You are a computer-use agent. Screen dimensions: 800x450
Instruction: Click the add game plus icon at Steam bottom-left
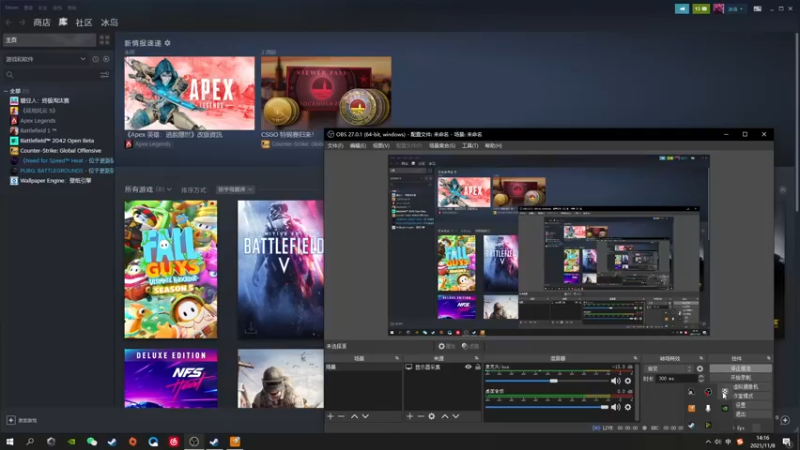click(11, 420)
